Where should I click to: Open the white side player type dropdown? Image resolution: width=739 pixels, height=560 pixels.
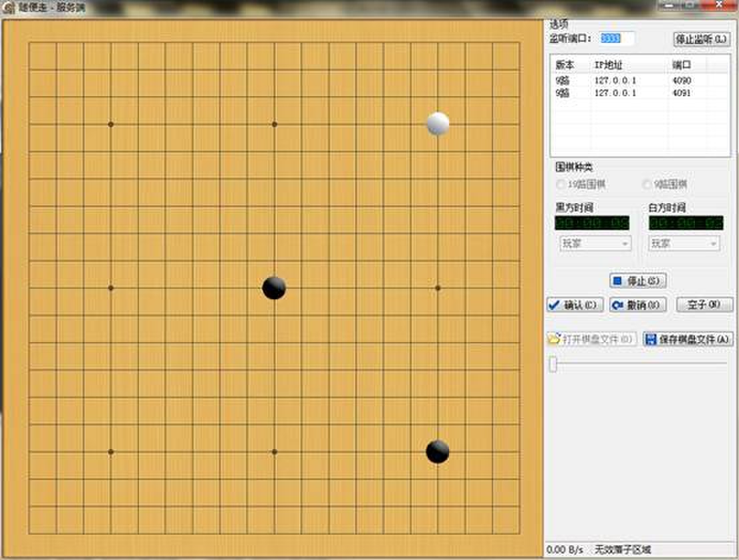pos(684,244)
